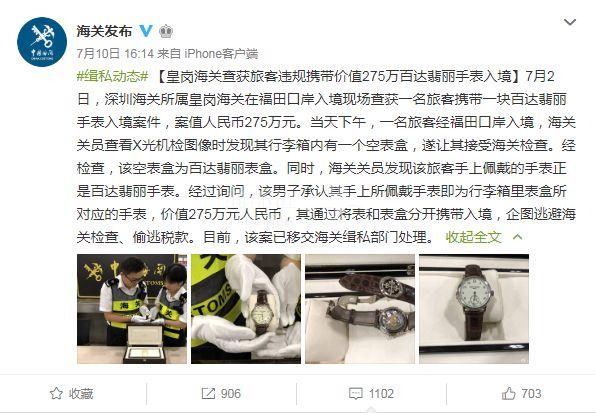The image size is (596, 413).
Task: Open the customs officers inspecting box photo
Action: pos(132,309)
